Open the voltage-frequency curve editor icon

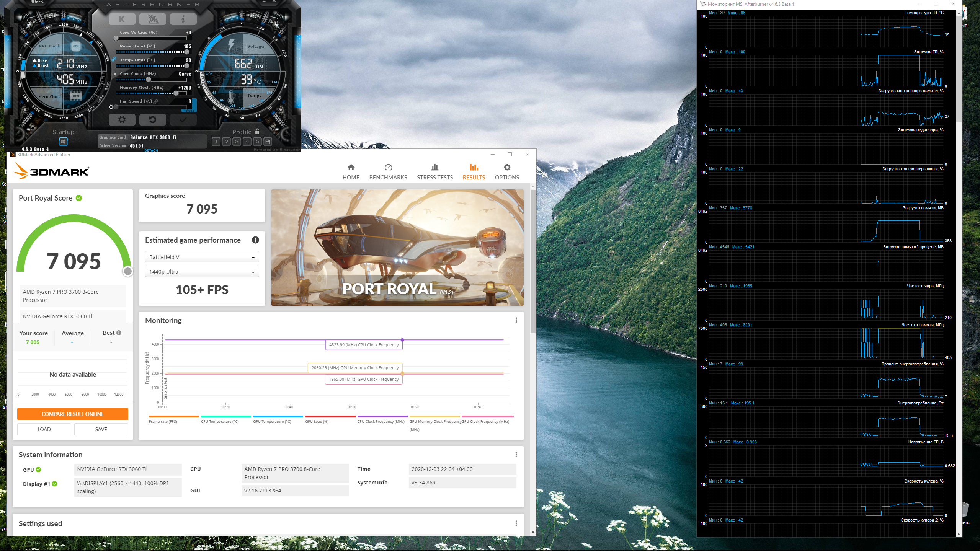115,74
